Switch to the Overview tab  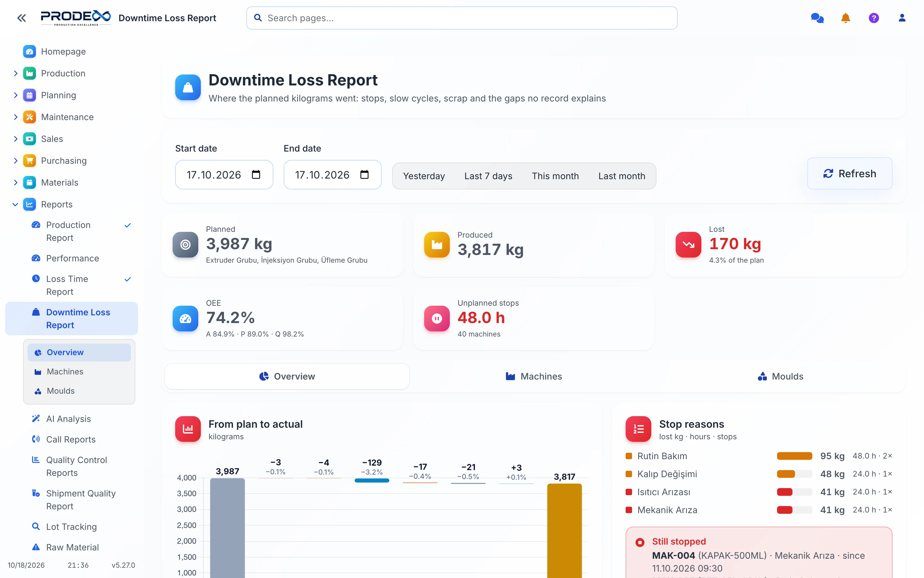[287, 376]
